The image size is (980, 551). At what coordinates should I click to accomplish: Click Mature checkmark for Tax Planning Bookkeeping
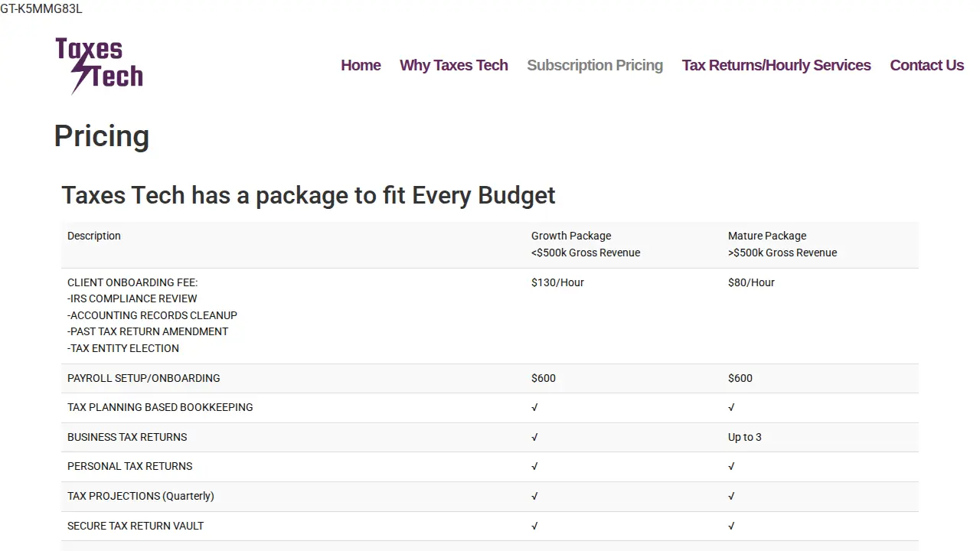(731, 407)
